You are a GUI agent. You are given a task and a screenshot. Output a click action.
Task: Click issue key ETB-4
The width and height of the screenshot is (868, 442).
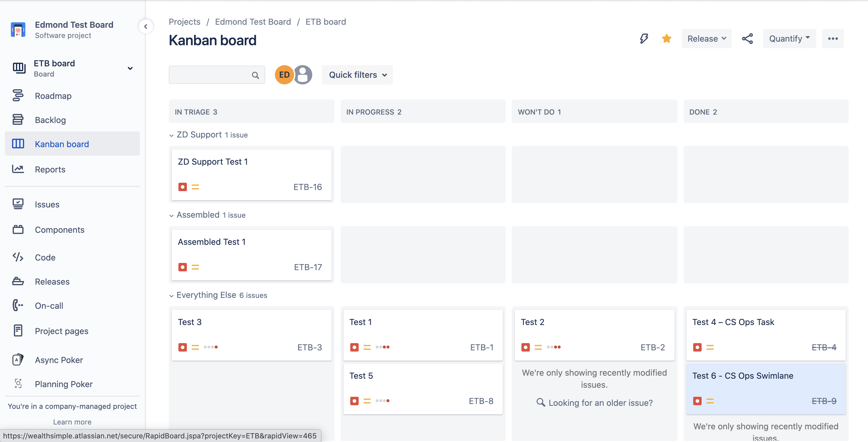[824, 347]
